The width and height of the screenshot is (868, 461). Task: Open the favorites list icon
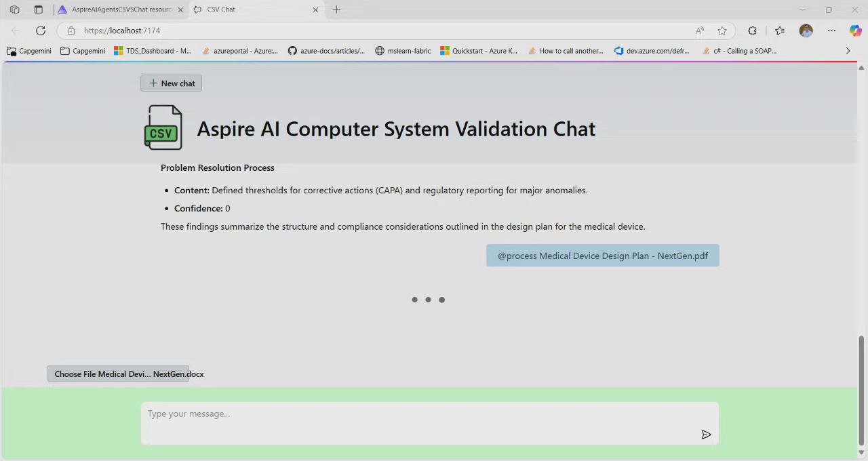[780, 31]
